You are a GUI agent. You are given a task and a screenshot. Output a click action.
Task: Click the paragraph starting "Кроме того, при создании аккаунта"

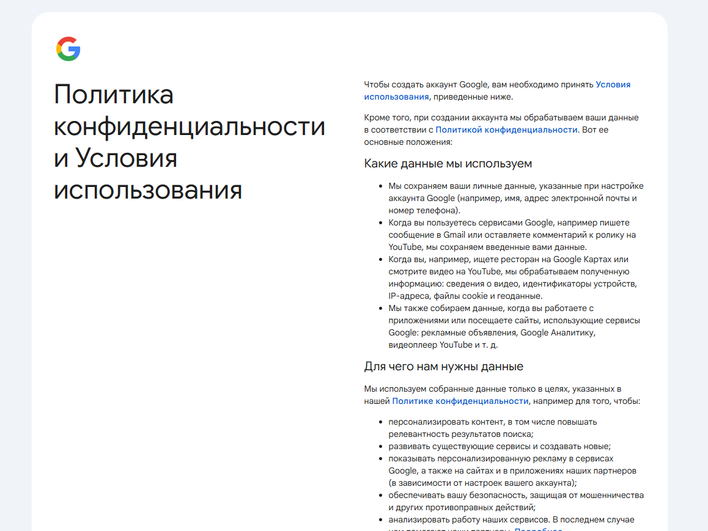501,130
